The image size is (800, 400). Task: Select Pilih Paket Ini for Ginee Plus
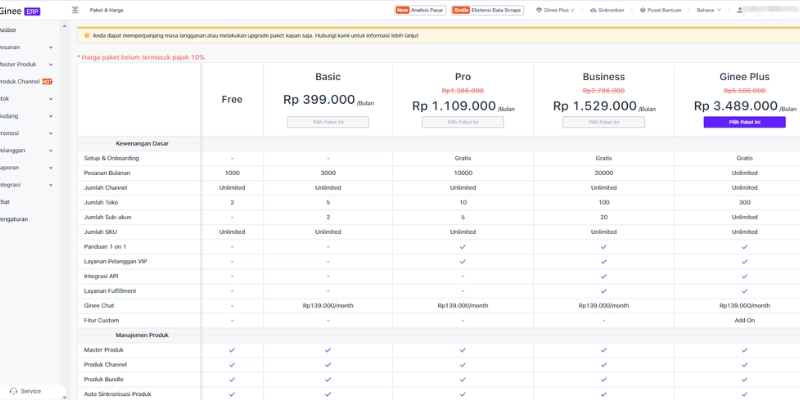(x=744, y=122)
